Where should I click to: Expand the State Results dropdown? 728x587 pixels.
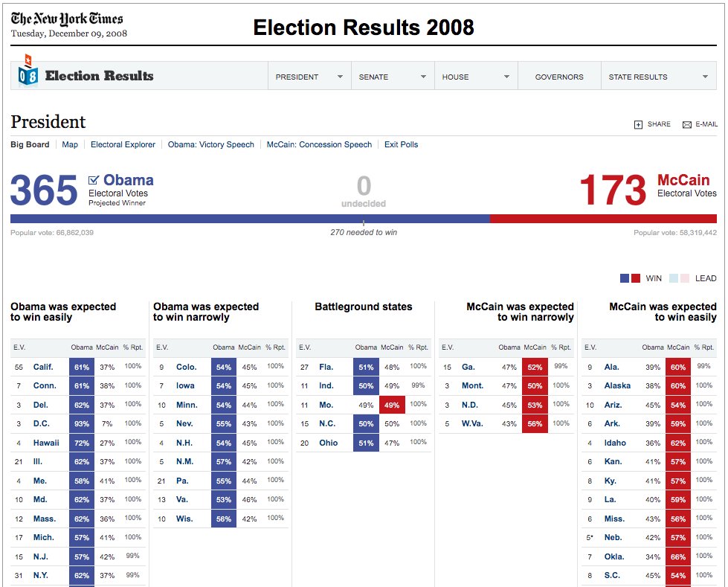click(x=659, y=77)
